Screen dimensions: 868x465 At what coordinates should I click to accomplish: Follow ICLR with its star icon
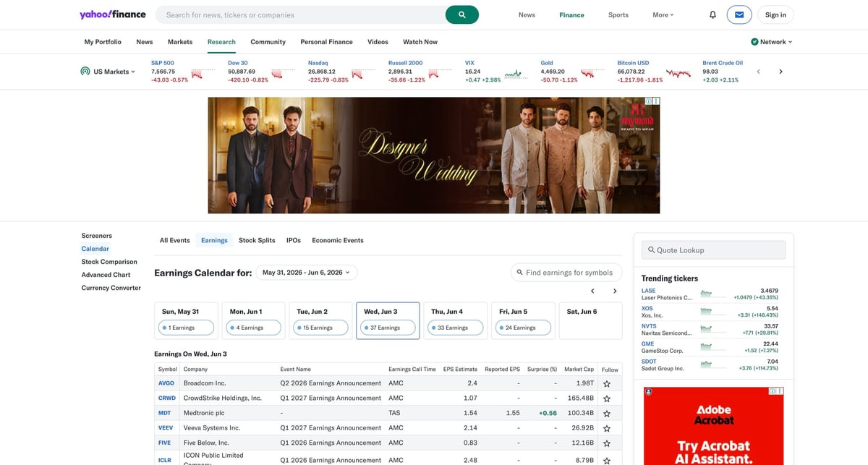[x=607, y=459]
